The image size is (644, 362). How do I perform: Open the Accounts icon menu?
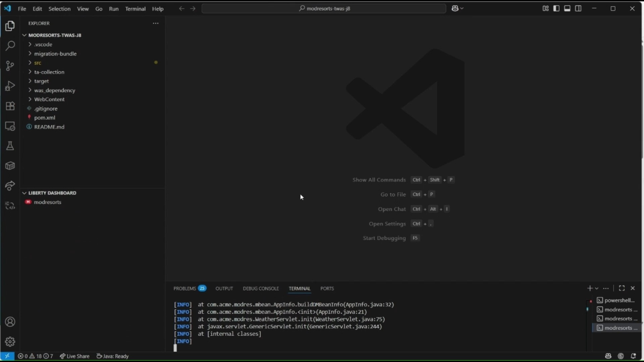pos(10,322)
